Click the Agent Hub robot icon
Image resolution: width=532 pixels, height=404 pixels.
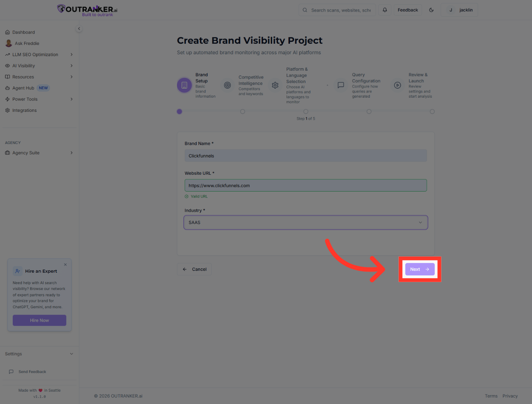tap(7, 88)
